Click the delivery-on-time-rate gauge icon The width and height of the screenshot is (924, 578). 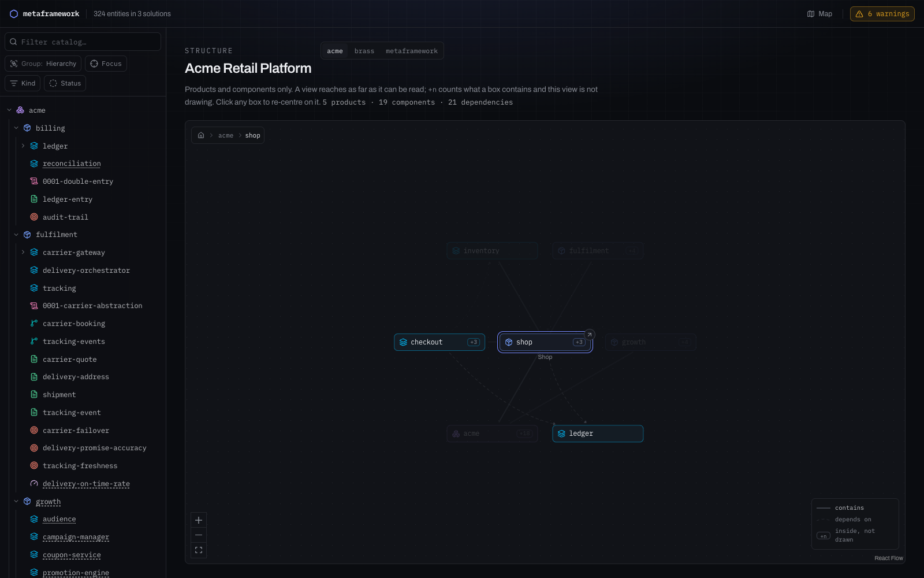click(x=34, y=483)
